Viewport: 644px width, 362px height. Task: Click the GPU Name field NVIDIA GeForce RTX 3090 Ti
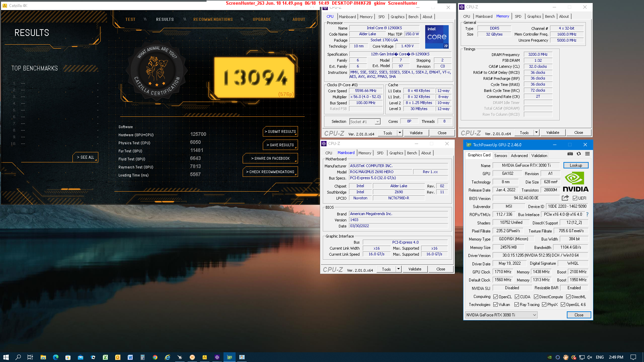pyautogui.click(x=526, y=165)
